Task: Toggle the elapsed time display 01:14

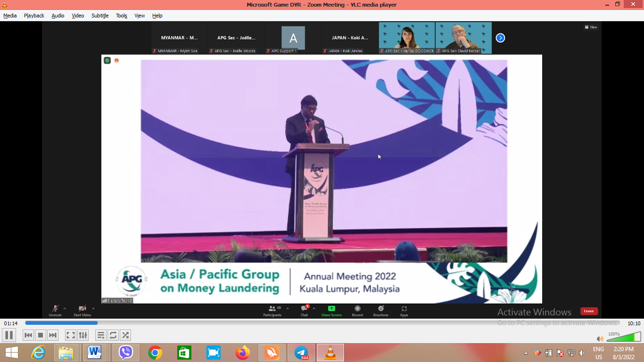Action: click(11, 323)
